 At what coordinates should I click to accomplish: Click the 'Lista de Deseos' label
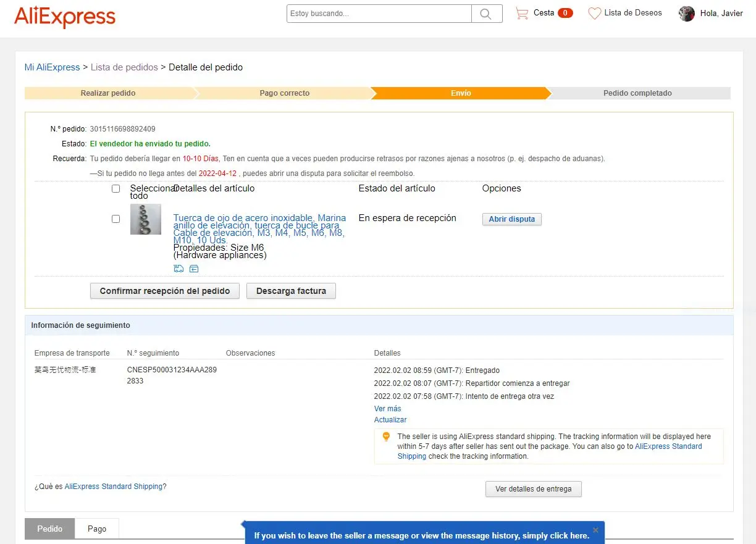point(633,12)
